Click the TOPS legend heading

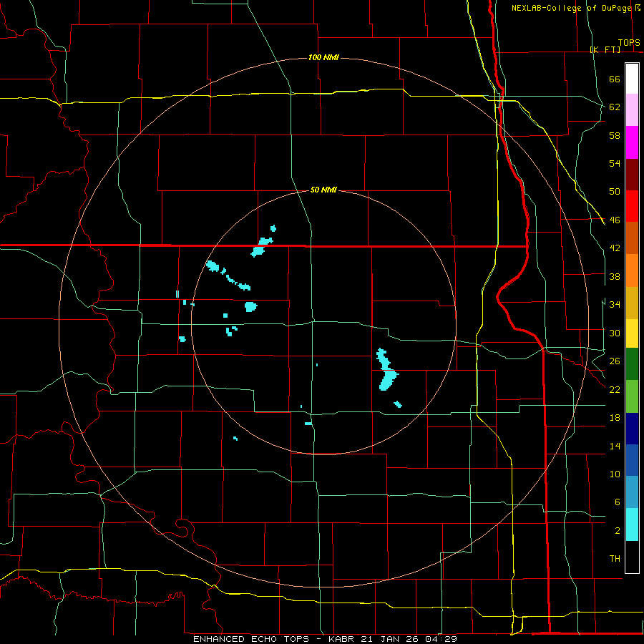pos(629,43)
